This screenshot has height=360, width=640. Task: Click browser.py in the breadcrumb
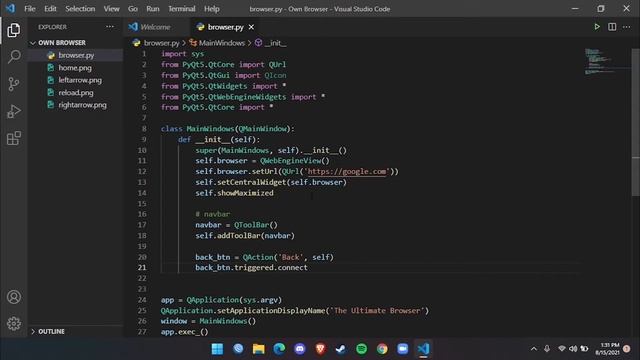point(161,43)
